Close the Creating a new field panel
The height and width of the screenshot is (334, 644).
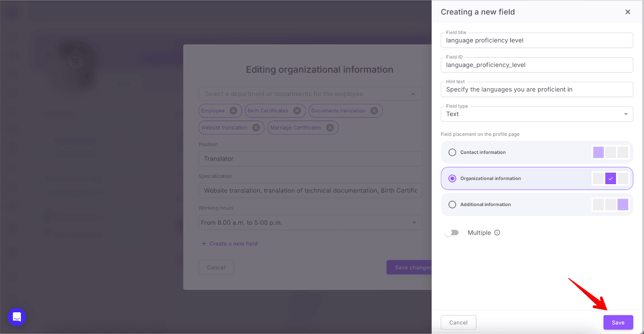pyautogui.click(x=627, y=12)
